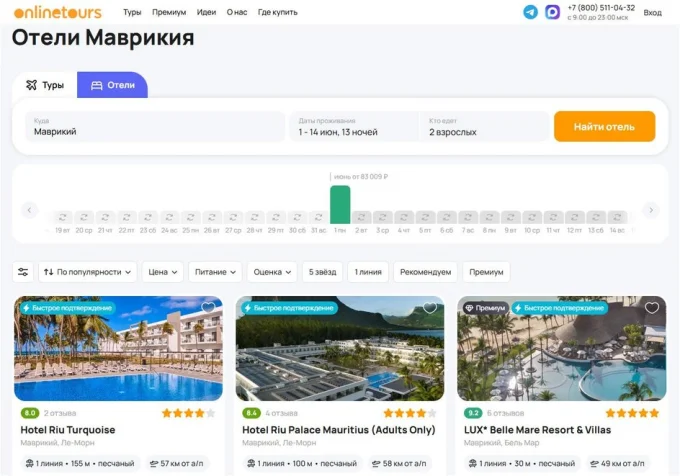The image size is (680, 476).
Task: Open the Кто едет guests selector
Action: 484,127
